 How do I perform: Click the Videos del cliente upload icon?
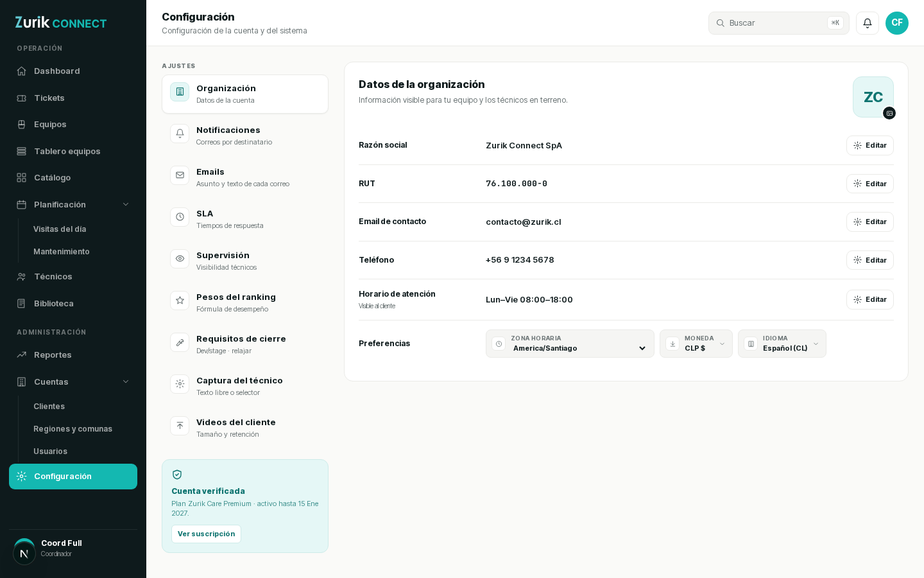point(180,426)
